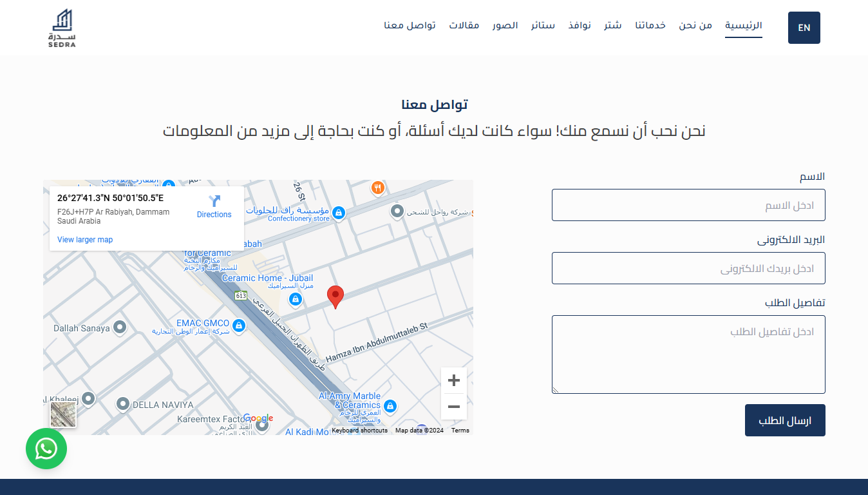Open من نحن navigation item

pyautogui.click(x=695, y=26)
